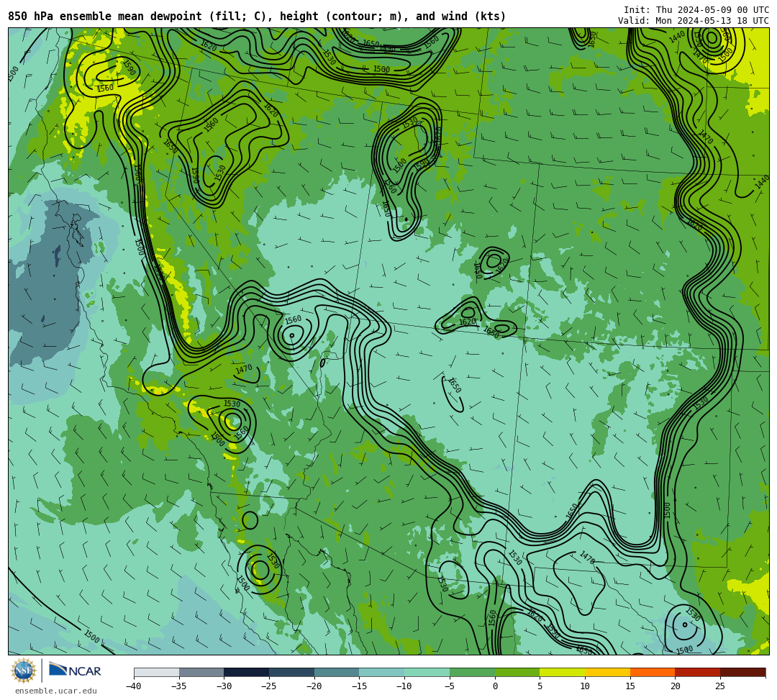
Task: Pick the -5 to 0 medium green swatch
Action: (472, 672)
